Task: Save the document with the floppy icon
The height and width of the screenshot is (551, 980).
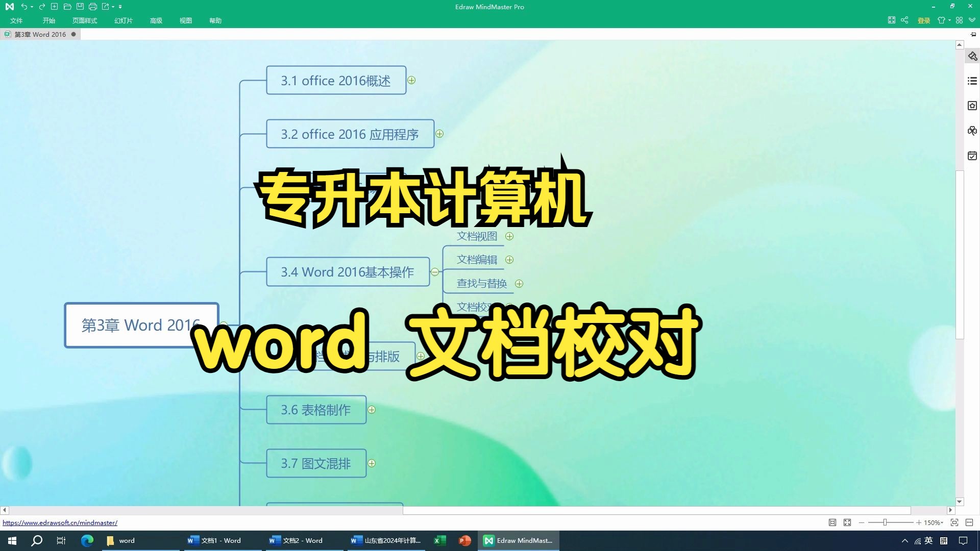Action: [x=80, y=7]
